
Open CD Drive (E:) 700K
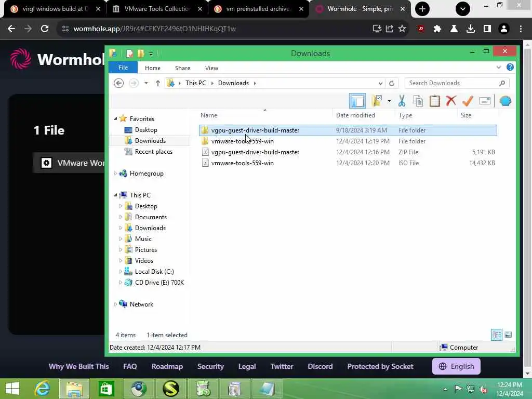[159, 283]
